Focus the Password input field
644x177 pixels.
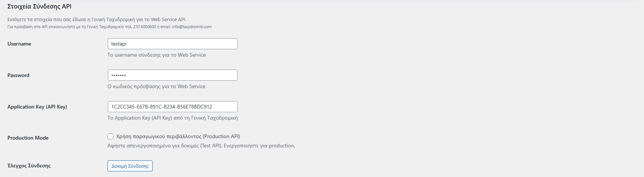click(x=172, y=75)
